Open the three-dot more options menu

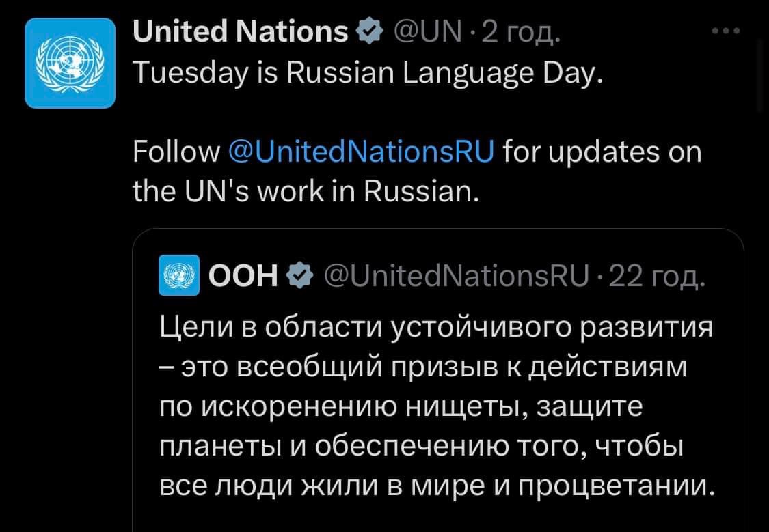tap(725, 31)
